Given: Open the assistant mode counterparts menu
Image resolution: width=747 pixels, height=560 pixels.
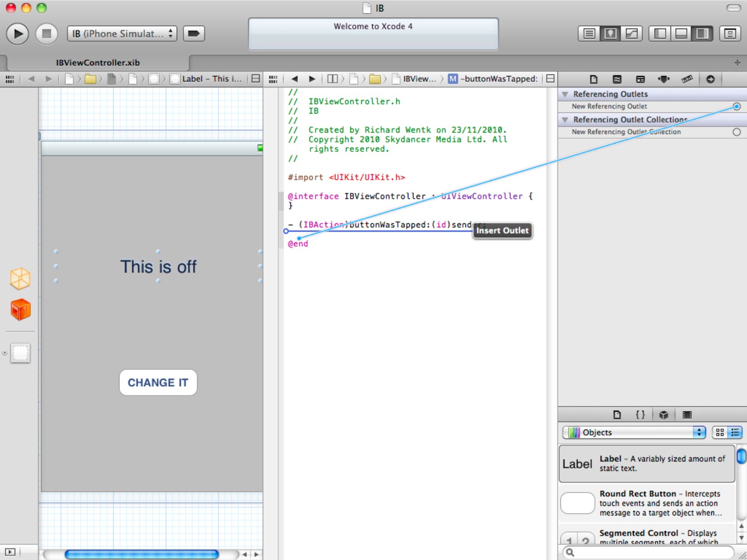Looking at the screenshot, I should (x=332, y=79).
